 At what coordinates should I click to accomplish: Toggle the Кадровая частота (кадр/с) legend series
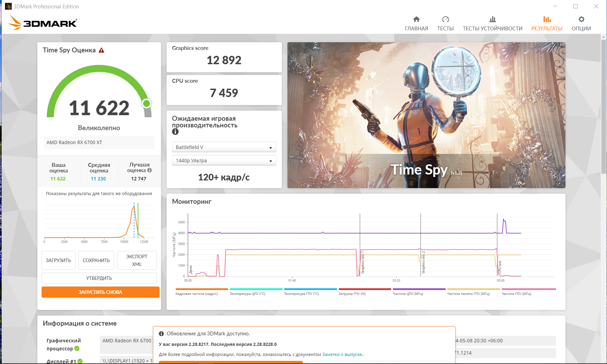[202, 292]
